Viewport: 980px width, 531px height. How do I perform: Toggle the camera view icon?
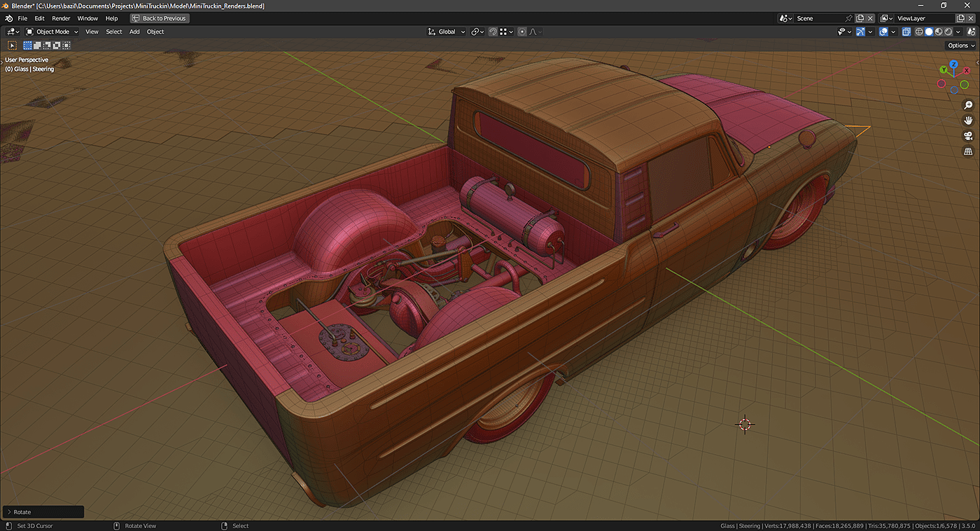click(969, 136)
